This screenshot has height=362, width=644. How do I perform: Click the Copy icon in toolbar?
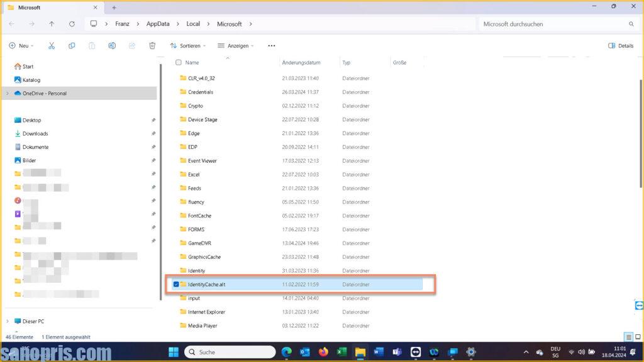pos(72,46)
